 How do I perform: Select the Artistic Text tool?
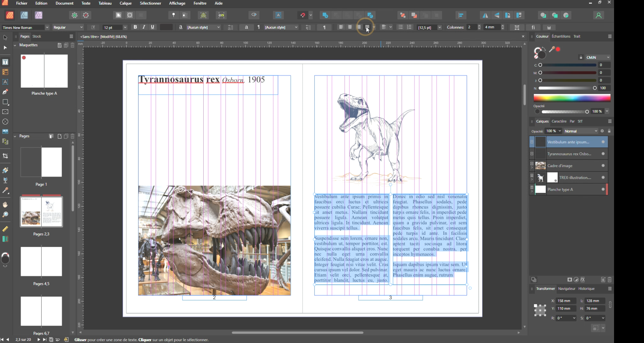pos(5,82)
